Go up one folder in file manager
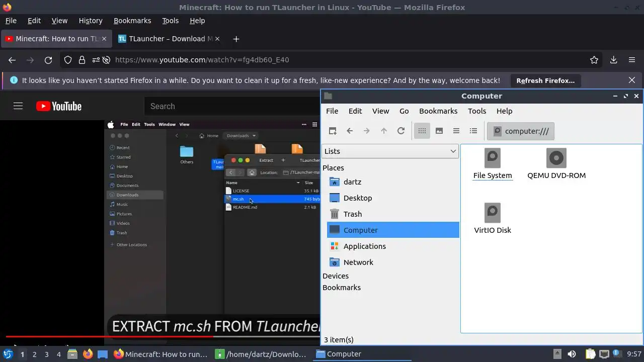 [x=384, y=131]
